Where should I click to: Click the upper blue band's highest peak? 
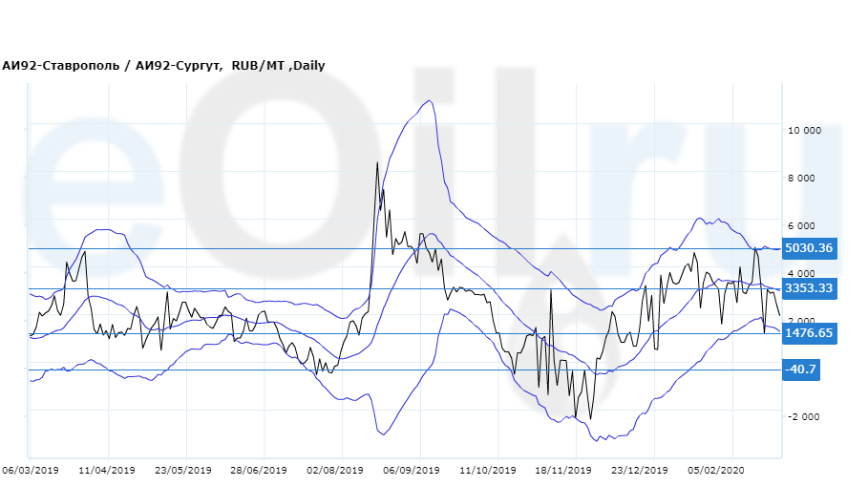pyautogui.click(x=431, y=100)
